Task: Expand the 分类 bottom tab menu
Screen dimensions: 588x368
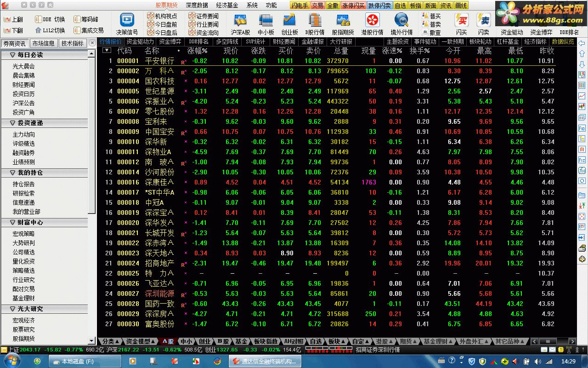Action: click(111, 341)
